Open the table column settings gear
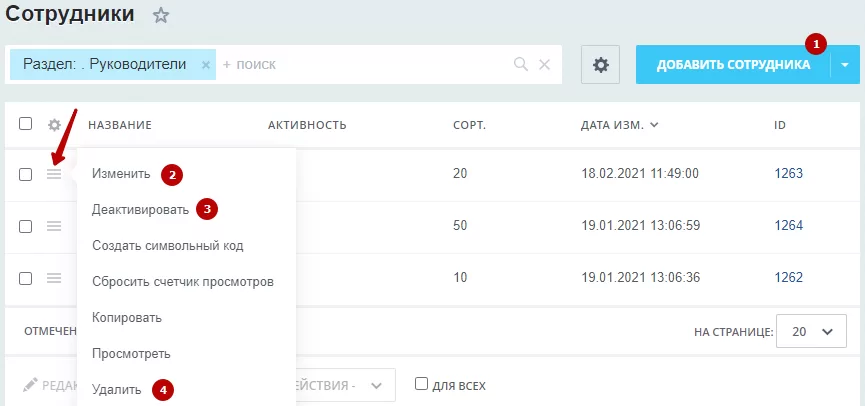Image resolution: width=865 pixels, height=406 pixels. tap(54, 125)
